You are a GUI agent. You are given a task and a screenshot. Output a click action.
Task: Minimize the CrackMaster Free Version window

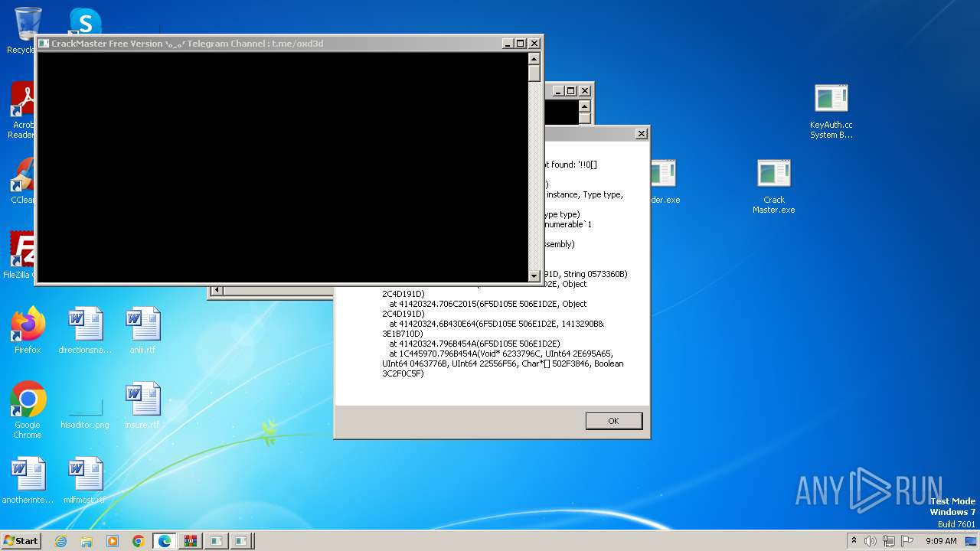pos(508,44)
